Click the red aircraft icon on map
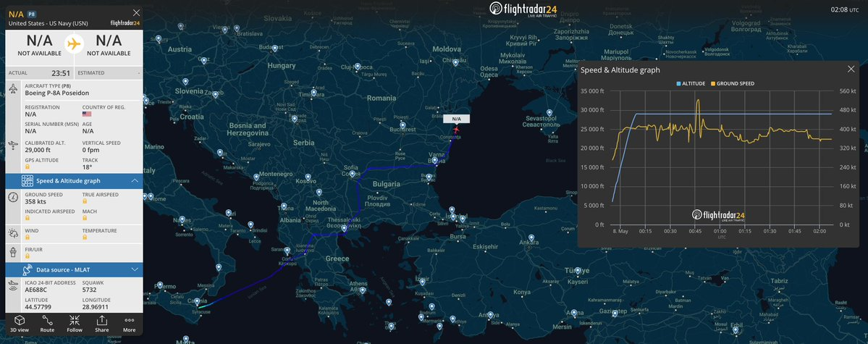This screenshot has width=868, height=344. [456, 130]
